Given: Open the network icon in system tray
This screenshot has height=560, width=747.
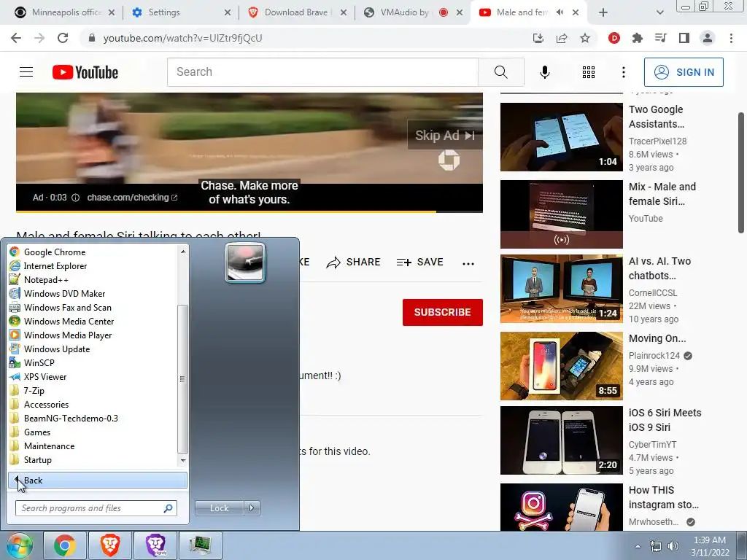Looking at the screenshot, I should 656,546.
